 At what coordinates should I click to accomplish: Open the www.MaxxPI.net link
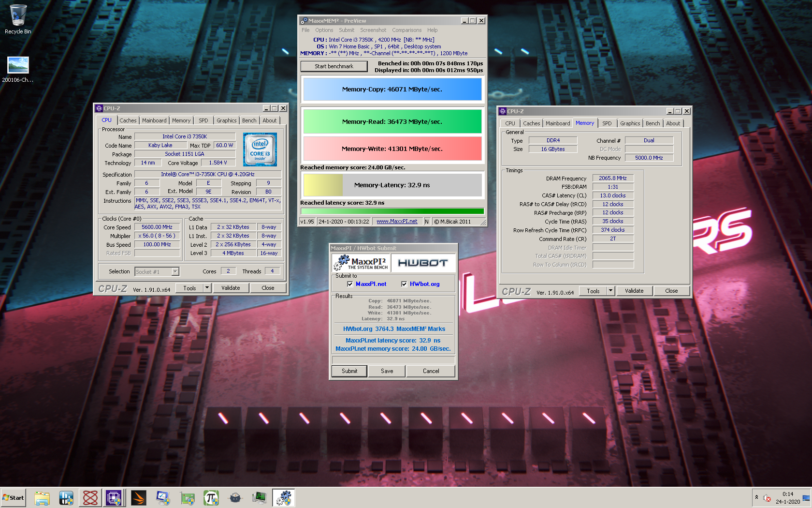tap(397, 222)
